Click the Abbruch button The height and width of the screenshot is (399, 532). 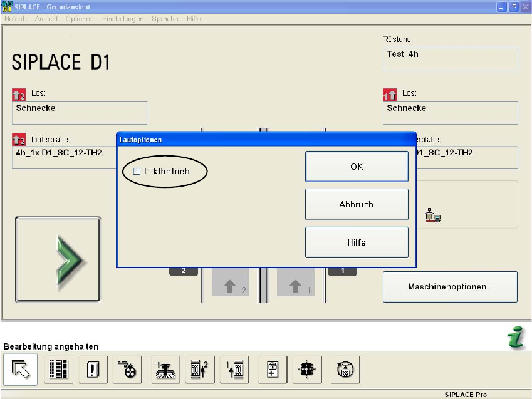tap(357, 204)
